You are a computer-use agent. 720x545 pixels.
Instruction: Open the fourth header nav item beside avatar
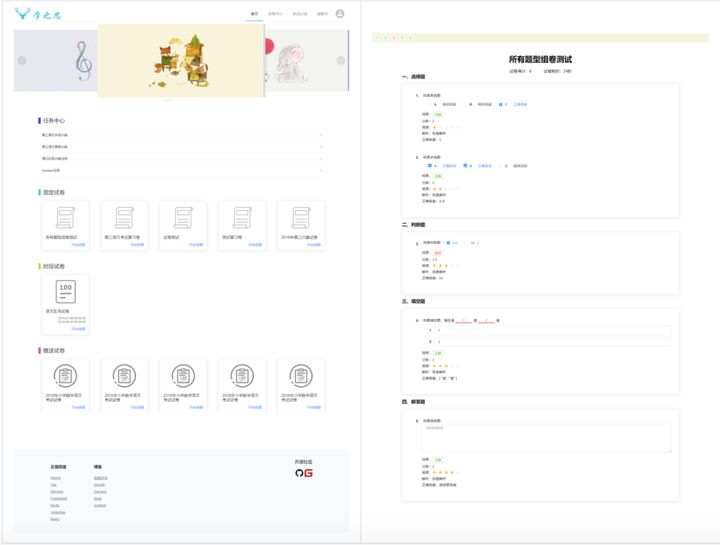pos(322,14)
